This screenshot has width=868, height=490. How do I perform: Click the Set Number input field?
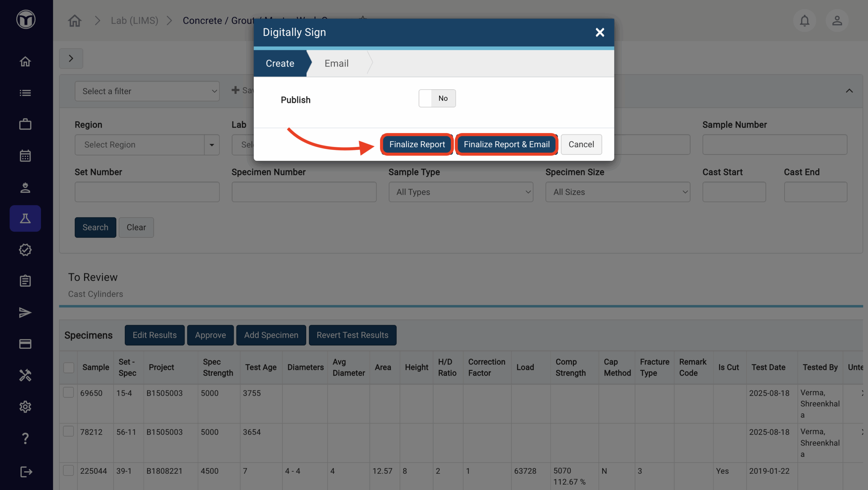point(147,192)
